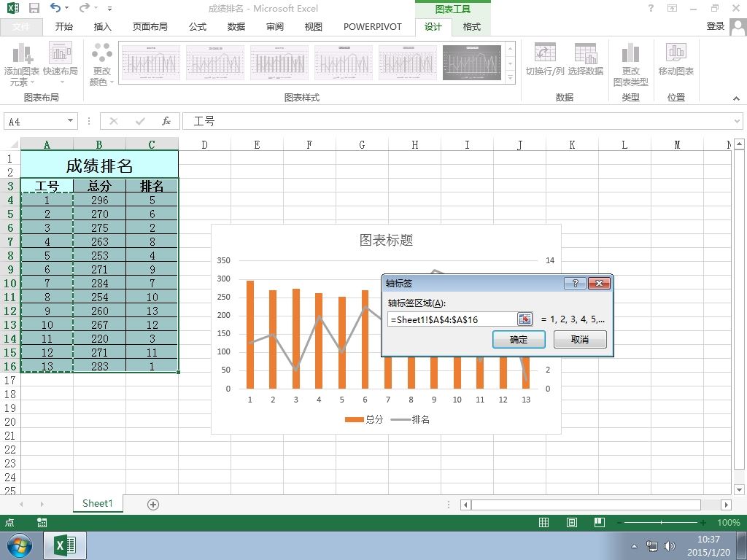Open the Change Colors (更改颜色) palette

(102, 64)
